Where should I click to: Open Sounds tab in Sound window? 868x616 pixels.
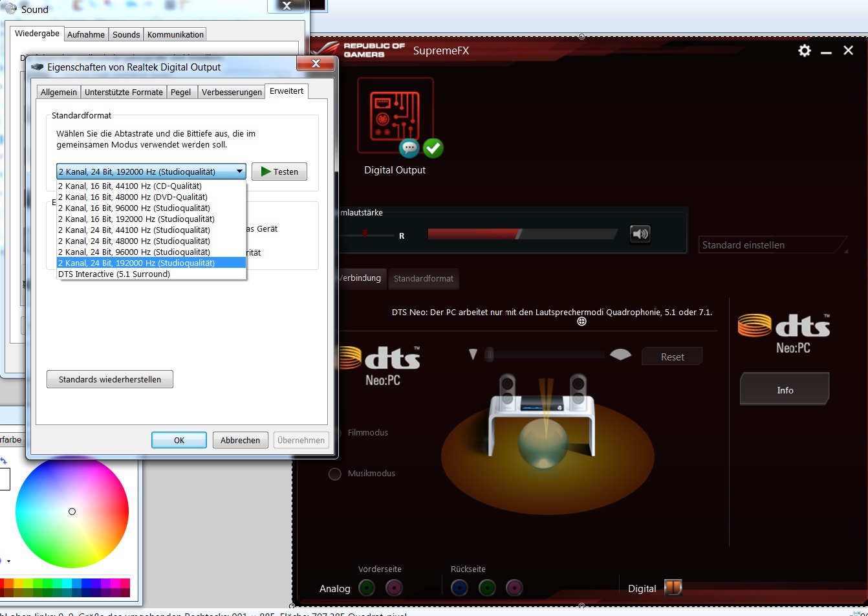[x=126, y=34]
